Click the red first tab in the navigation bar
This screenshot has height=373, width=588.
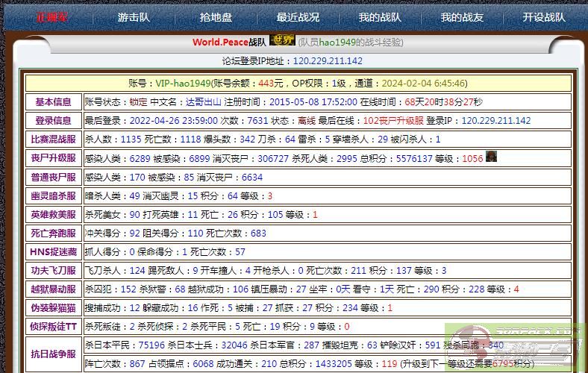(x=53, y=17)
